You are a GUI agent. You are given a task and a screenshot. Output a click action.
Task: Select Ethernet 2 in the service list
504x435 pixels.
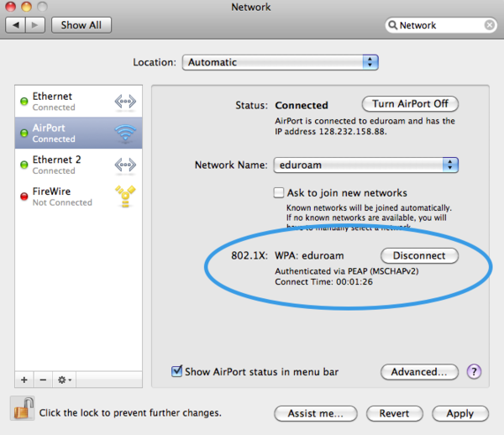click(71, 165)
